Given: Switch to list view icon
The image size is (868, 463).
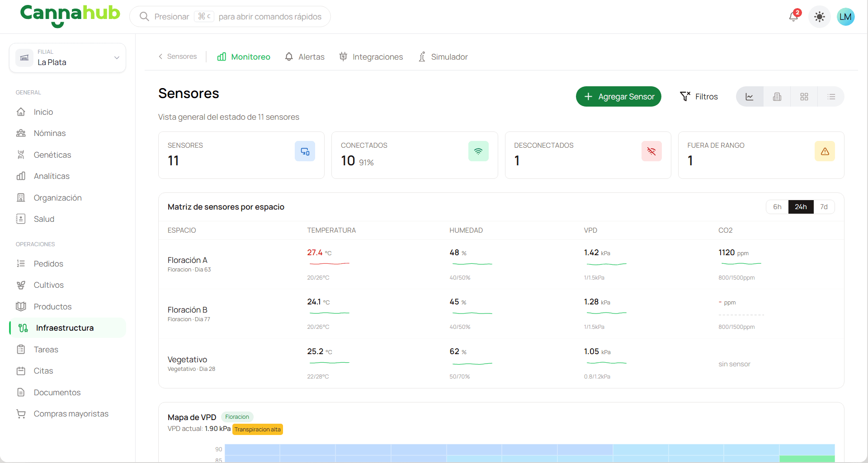Looking at the screenshot, I should (x=831, y=97).
